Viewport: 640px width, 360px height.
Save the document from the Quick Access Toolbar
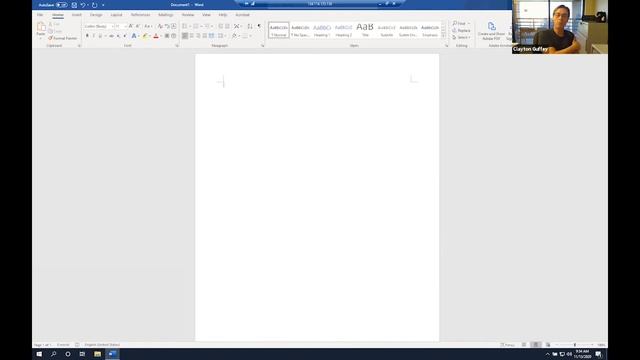[x=74, y=5]
